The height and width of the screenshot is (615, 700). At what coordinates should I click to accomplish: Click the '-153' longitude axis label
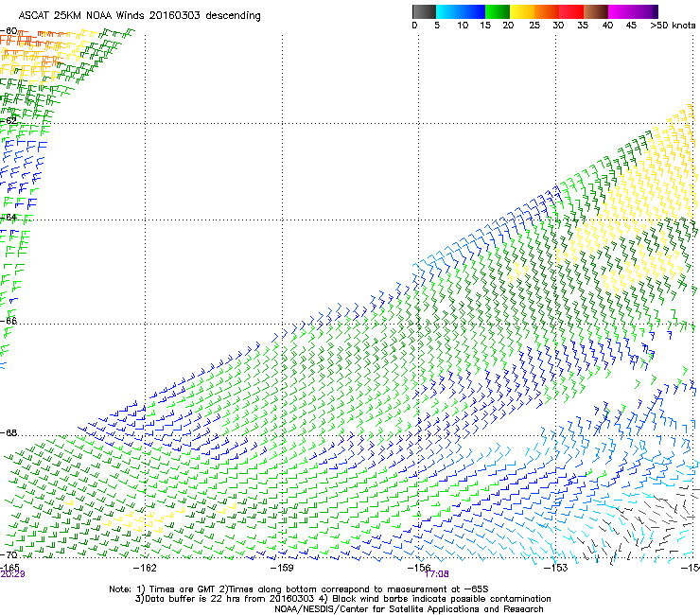[x=555, y=568]
